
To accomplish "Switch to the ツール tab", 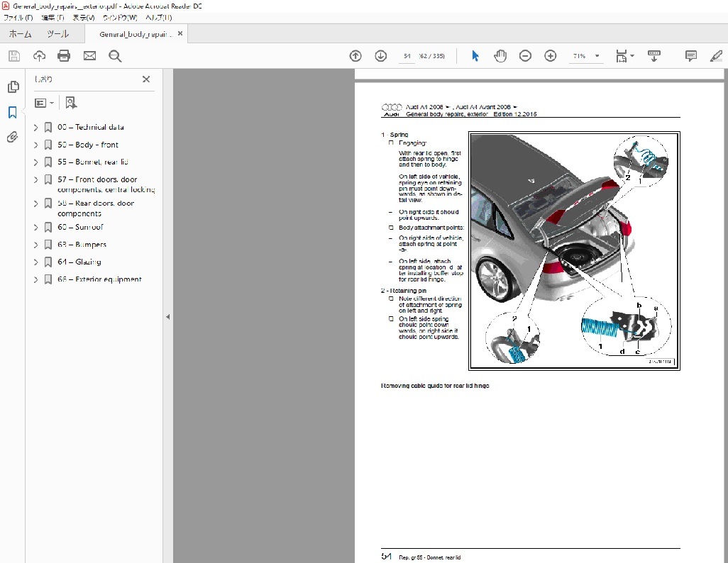I will 57,34.
